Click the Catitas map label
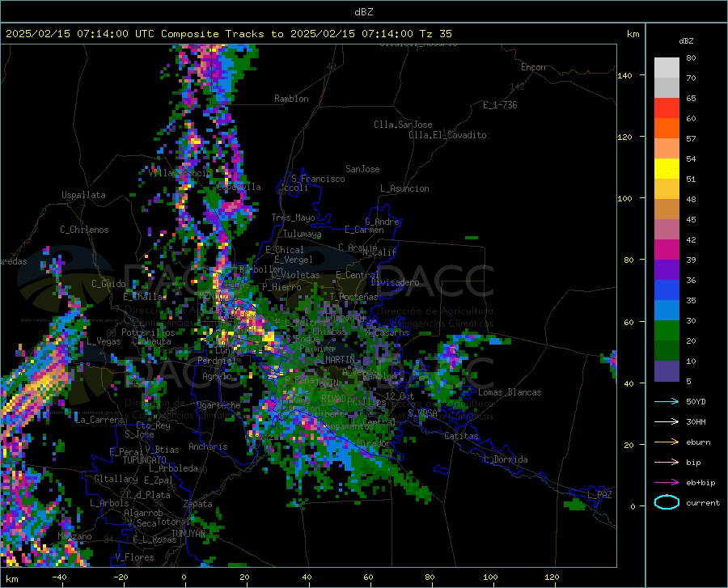The width and height of the screenshot is (728, 588). pyautogui.click(x=462, y=436)
